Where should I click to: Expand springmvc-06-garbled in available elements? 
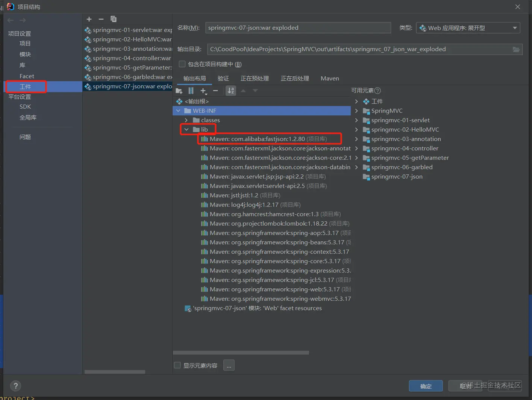pyautogui.click(x=356, y=167)
